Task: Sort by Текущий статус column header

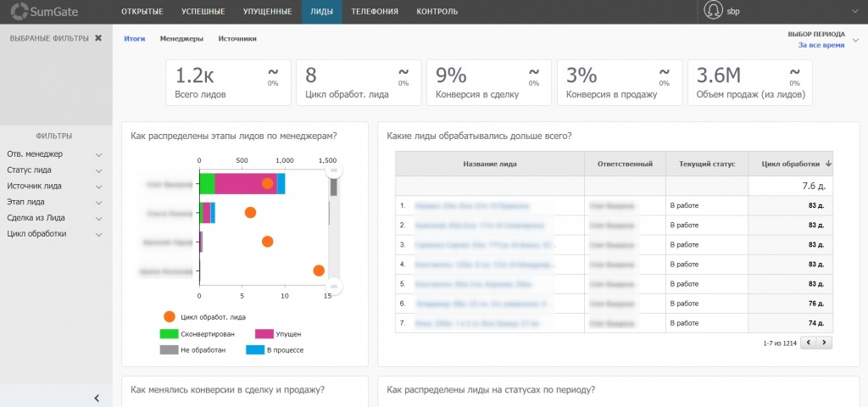Action: [x=707, y=164]
